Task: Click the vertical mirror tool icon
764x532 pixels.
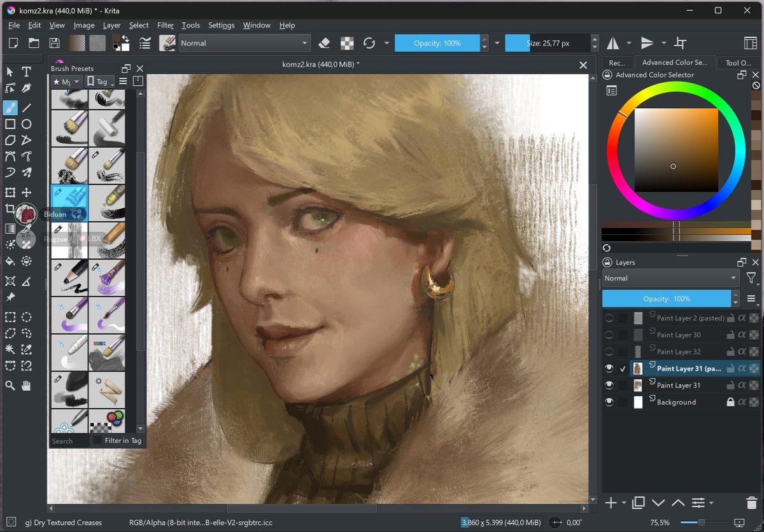Action: pos(647,43)
